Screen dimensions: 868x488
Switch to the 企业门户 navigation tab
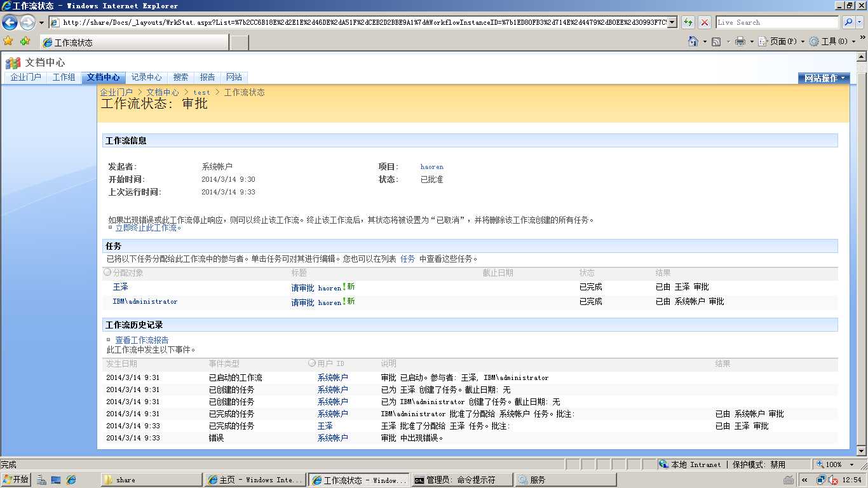(x=25, y=77)
